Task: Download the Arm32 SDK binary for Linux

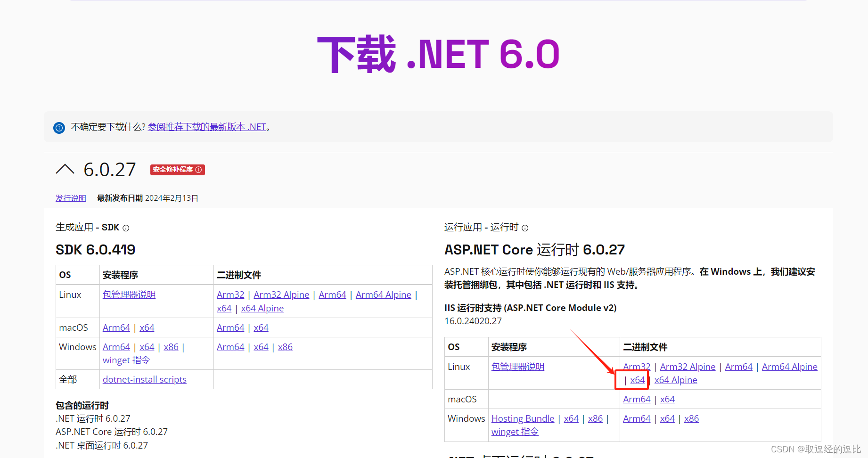Action: [x=230, y=294]
